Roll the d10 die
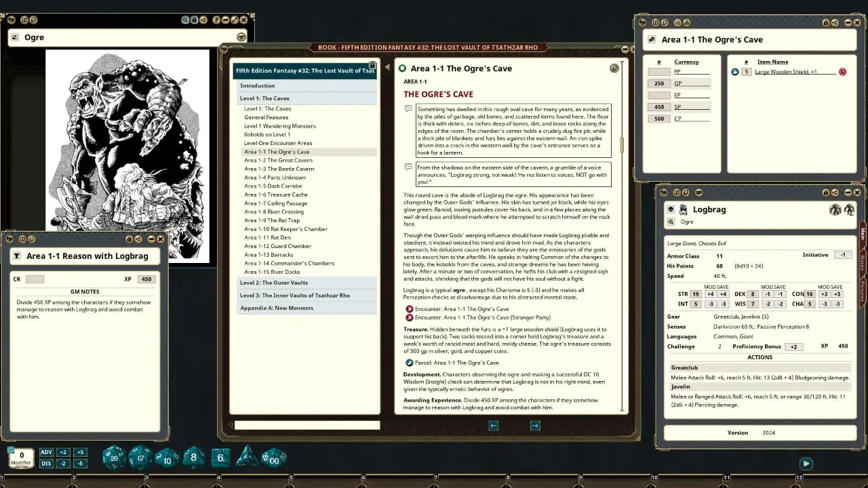The height and width of the screenshot is (488, 868). (x=167, y=458)
